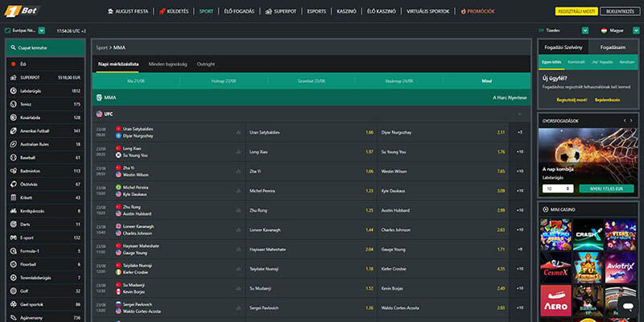Viewport: 644px width, 322px height.
Task: Open PROMÓCIÓK in the top navigation
Action: [x=477, y=11]
